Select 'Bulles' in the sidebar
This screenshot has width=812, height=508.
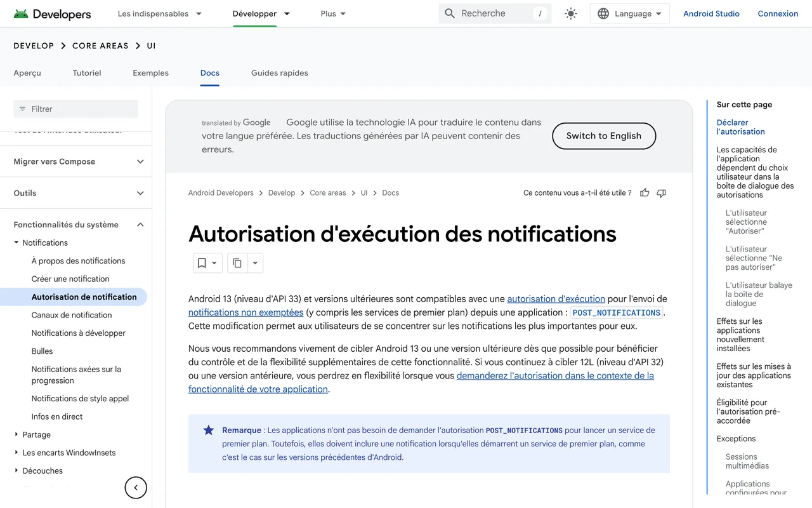pyautogui.click(x=43, y=351)
